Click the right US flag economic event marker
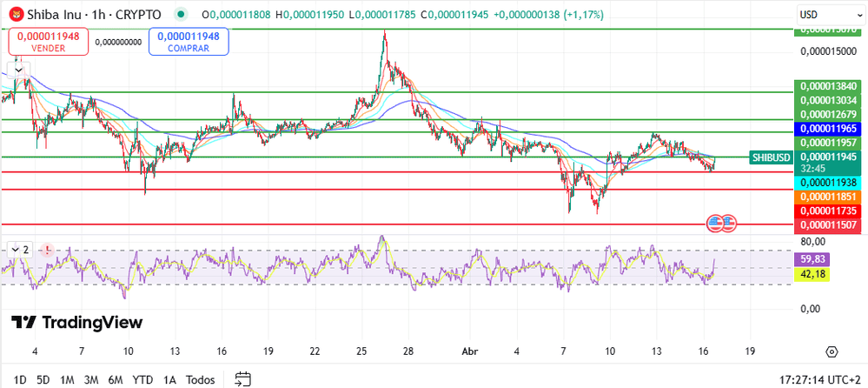The image size is (868, 388). pyautogui.click(x=729, y=223)
